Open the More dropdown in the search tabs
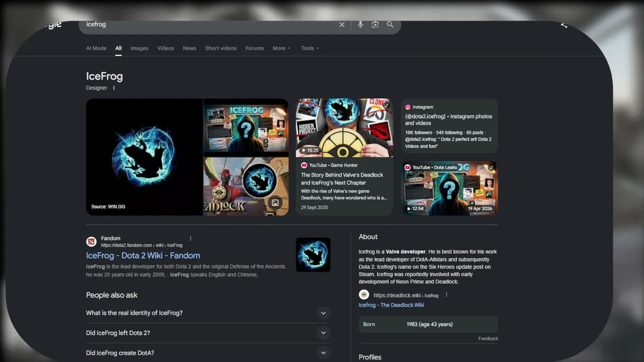The image size is (644, 362). 282,48
